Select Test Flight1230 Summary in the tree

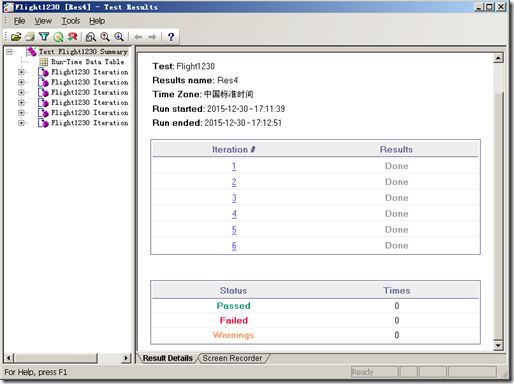(x=83, y=52)
